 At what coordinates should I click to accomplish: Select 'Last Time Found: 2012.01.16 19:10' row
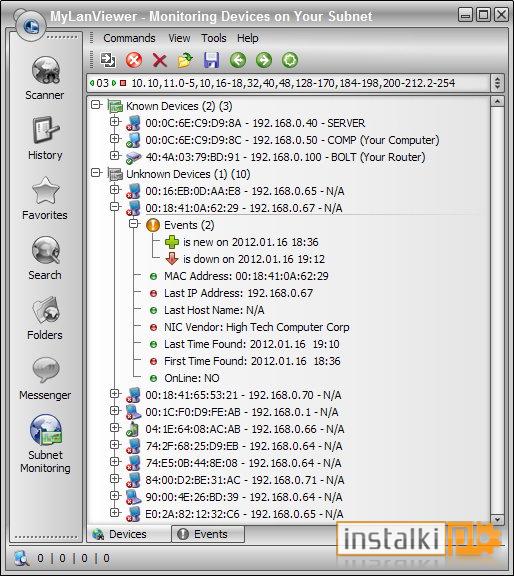[x=252, y=344]
